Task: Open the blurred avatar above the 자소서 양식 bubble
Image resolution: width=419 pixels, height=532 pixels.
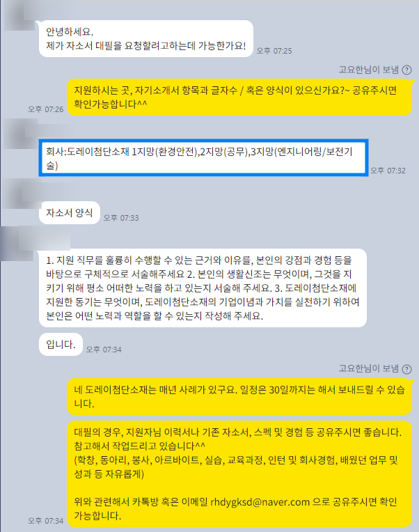Action: point(19,194)
